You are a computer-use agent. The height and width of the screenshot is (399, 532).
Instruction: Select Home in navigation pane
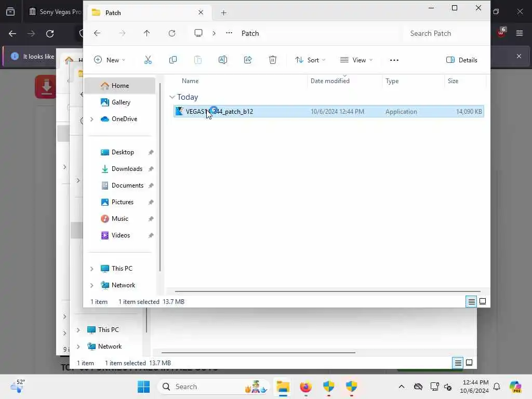120,86
